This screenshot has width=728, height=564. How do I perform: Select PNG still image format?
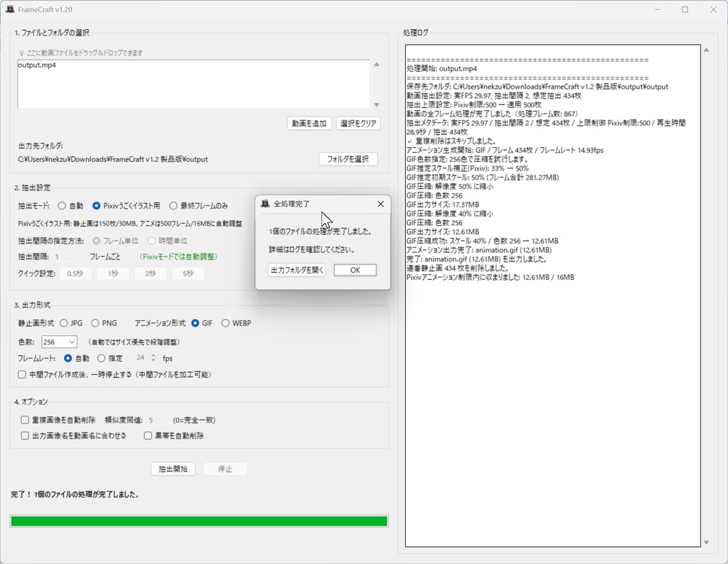[x=95, y=323]
